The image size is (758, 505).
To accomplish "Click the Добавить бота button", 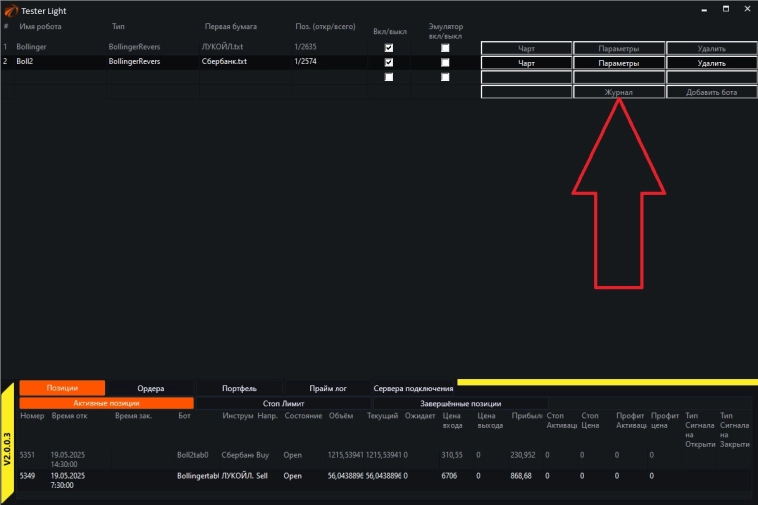I will tap(712, 92).
